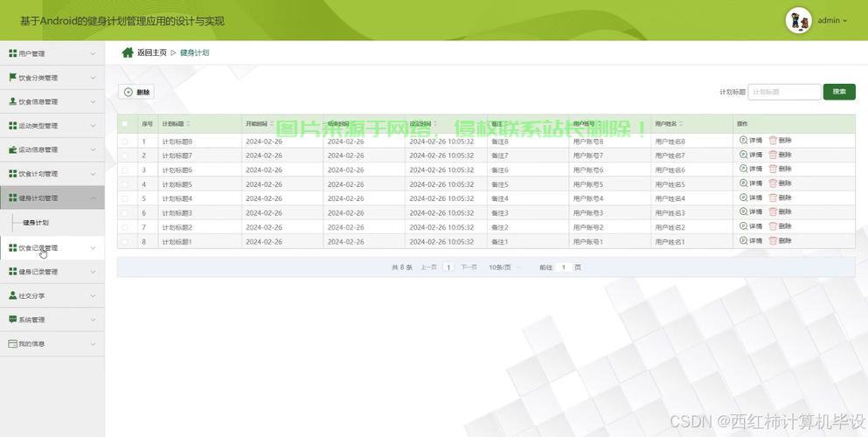
Task: Open 饮食记录管理 sidebar menu
Action: click(x=52, y=248)
